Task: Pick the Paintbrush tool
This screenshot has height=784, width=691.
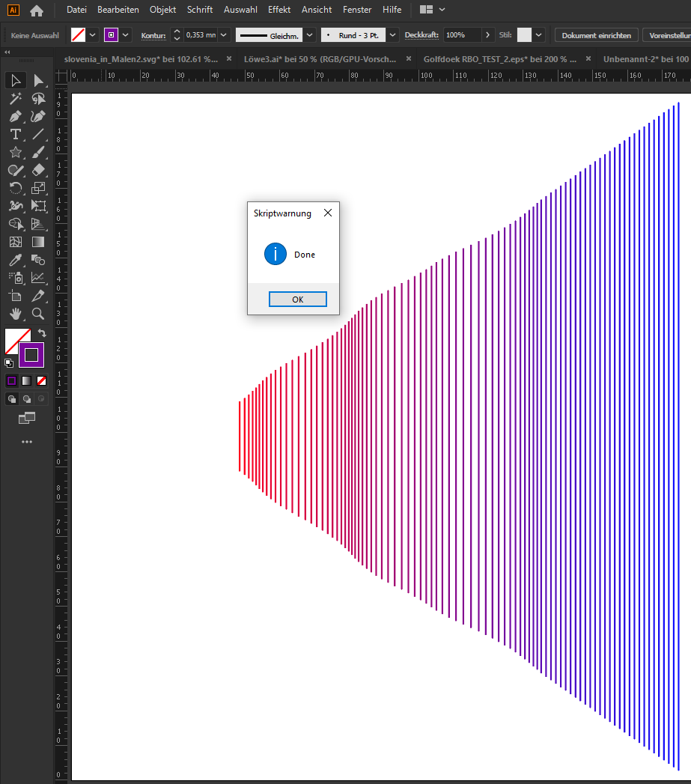Action: point(37,154)
